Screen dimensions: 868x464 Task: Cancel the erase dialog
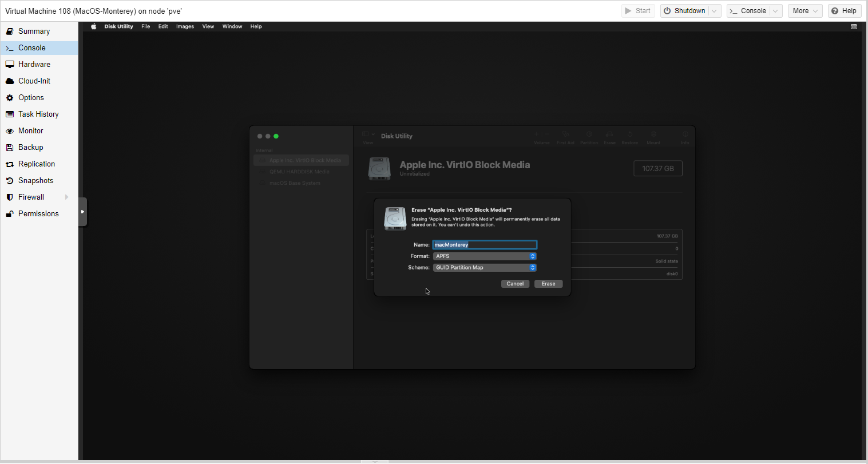tap(515, 284)
